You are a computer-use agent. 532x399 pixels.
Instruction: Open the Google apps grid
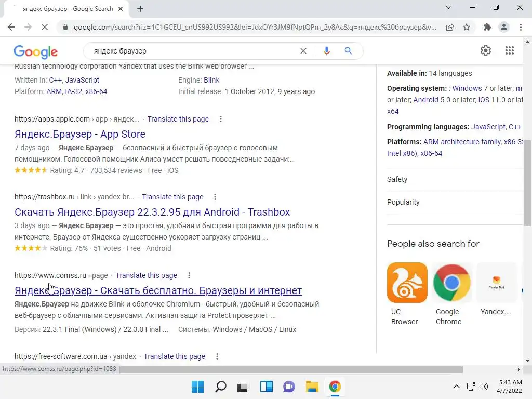(510, 50)
